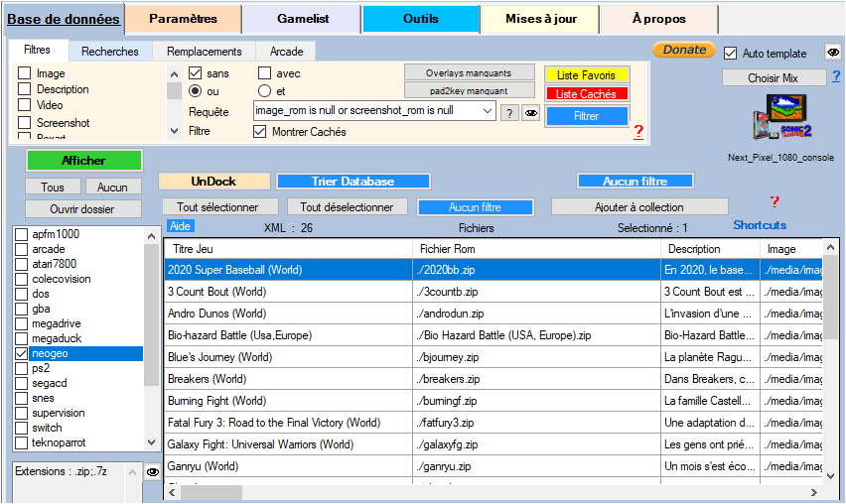Switch to the Recherches tab
846x504 pixels.
[x=109, y=52]
